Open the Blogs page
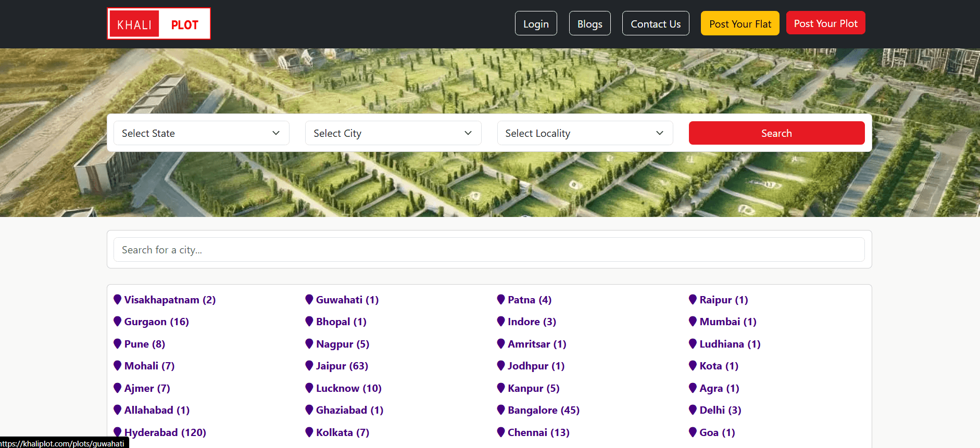The width and height of the screenshot is (980, 448). click(589, 24)
